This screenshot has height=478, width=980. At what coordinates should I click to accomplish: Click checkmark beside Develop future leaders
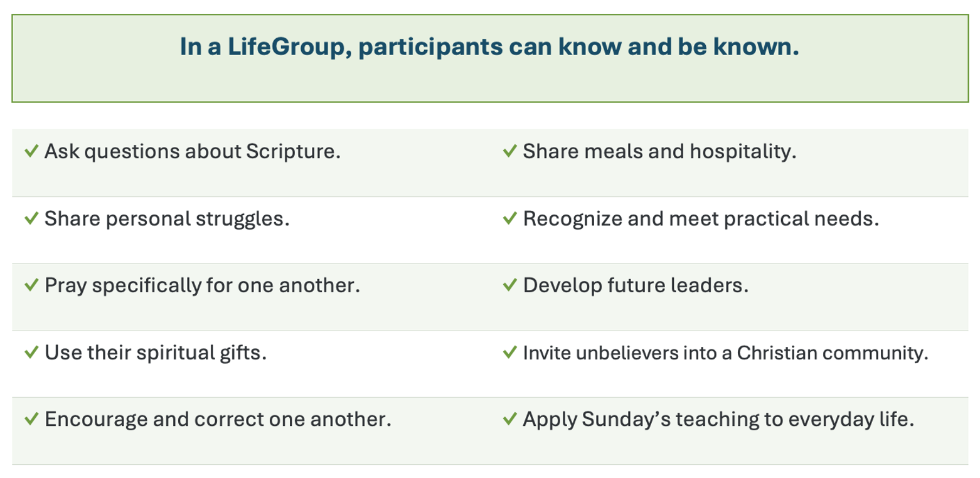(509, 285)
